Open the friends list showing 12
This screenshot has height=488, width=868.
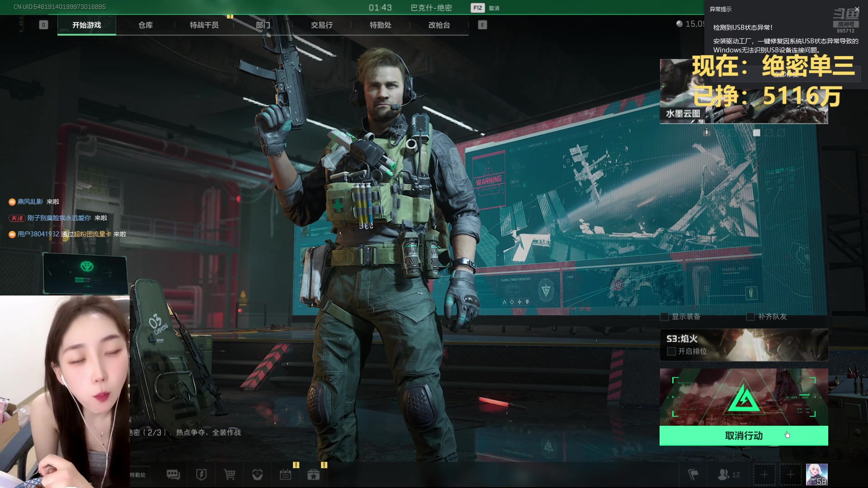click(x=728, y=474)
